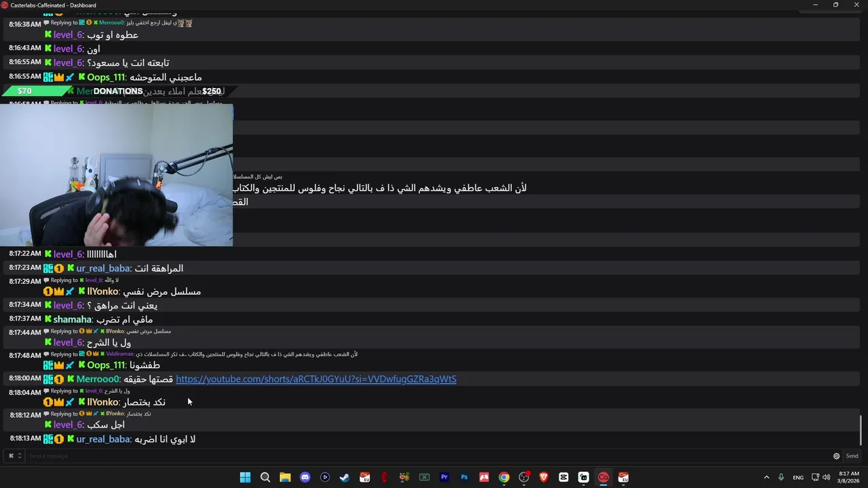Click message text 'اجل سكب'
This screenshot has width=868, height=488.
point(106,425)
